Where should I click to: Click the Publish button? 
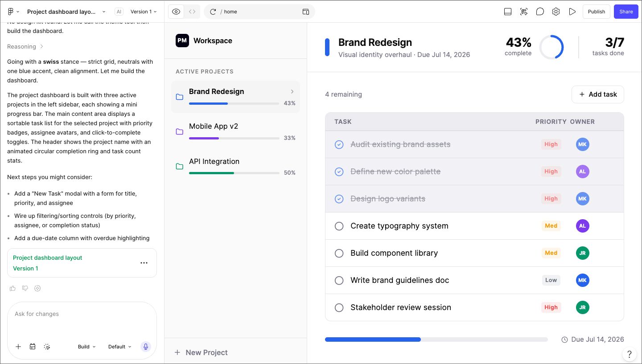(597, 12)
